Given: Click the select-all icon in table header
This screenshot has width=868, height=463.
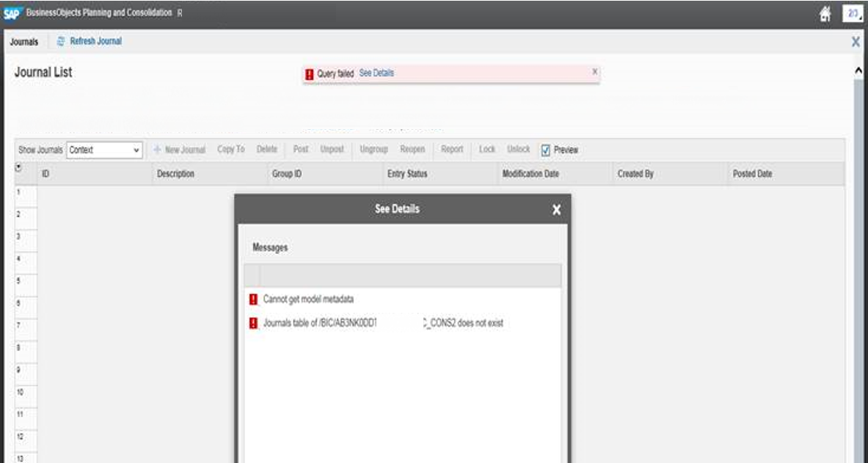Looking at the screenshot, I should click(x=18, y=167).
